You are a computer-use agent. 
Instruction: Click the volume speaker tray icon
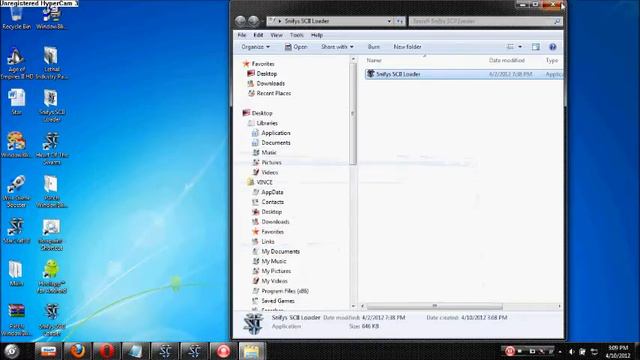click(571, 351)
